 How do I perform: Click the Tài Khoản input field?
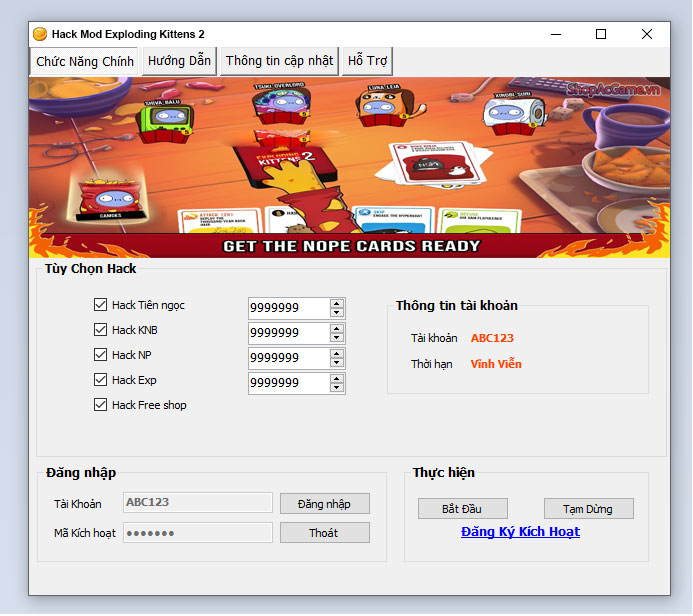point(198,502)
